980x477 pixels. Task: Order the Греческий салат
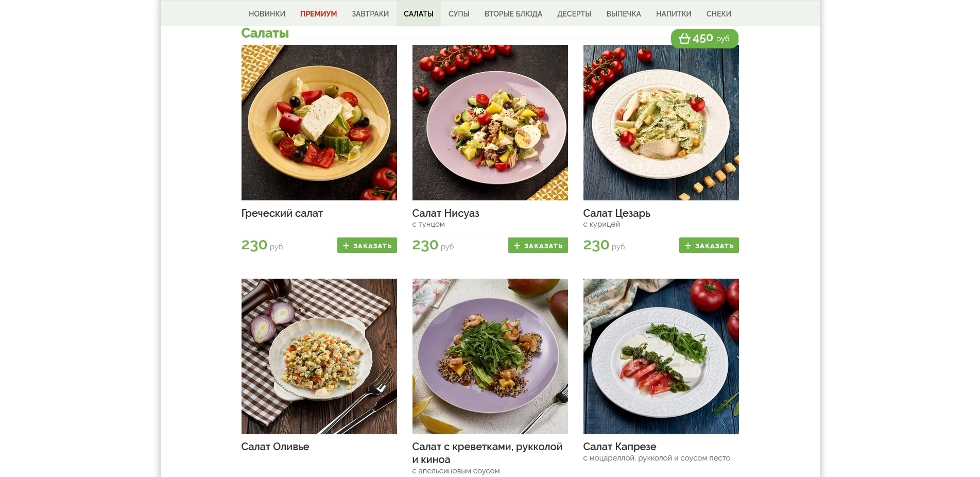coord(367,246)
